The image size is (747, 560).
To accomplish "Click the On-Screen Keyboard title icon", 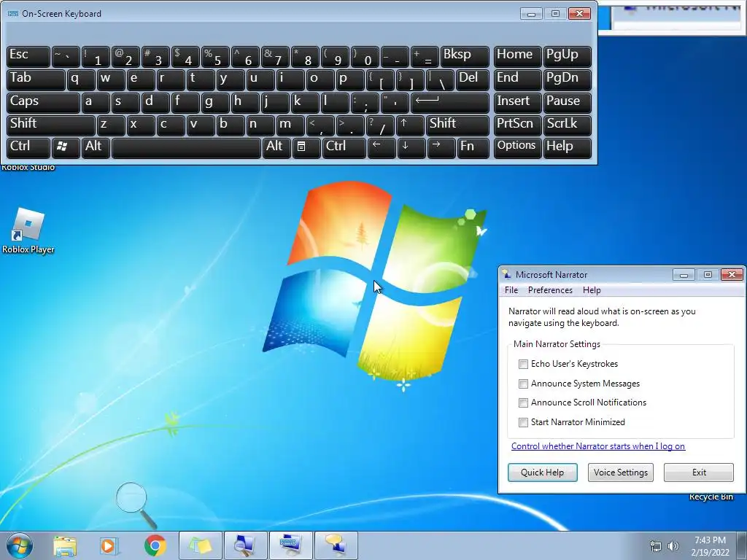I will (13, 13).
